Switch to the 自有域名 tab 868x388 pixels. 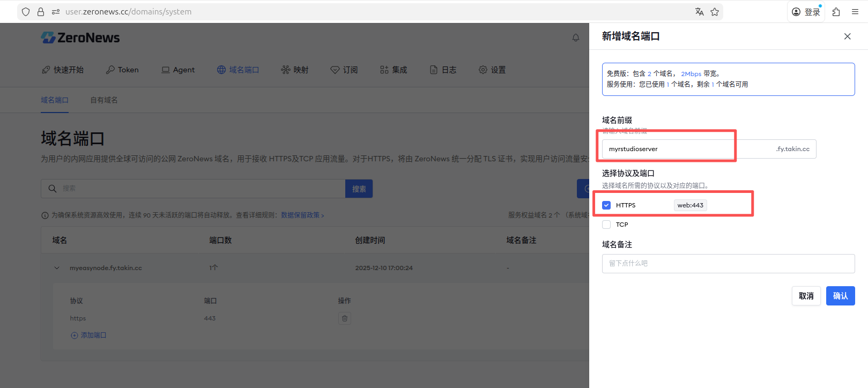click(104, 100)
